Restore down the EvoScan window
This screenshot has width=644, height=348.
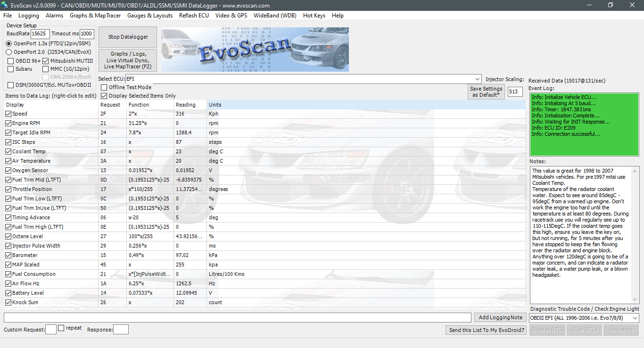[x=611, y=5]
